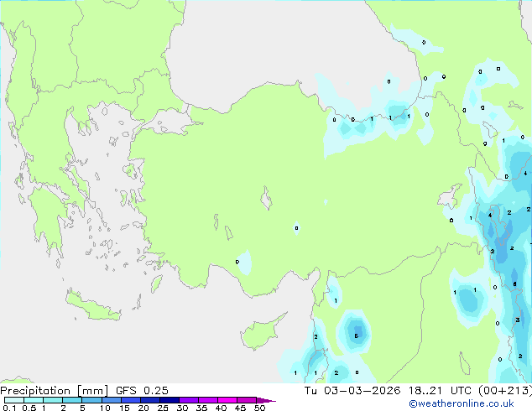Select the 2–5 mm legend color swatch
Screen dimensions: 532x411
(x=72, y=400)
